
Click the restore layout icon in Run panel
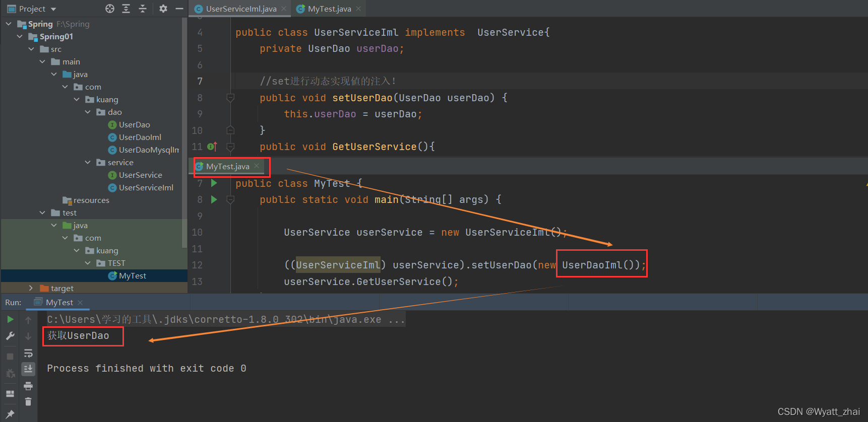point(10,394)
